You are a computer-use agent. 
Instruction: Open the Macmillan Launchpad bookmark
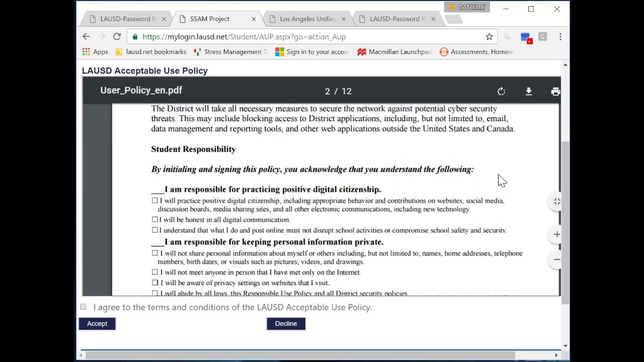click(x=394, y=52)
